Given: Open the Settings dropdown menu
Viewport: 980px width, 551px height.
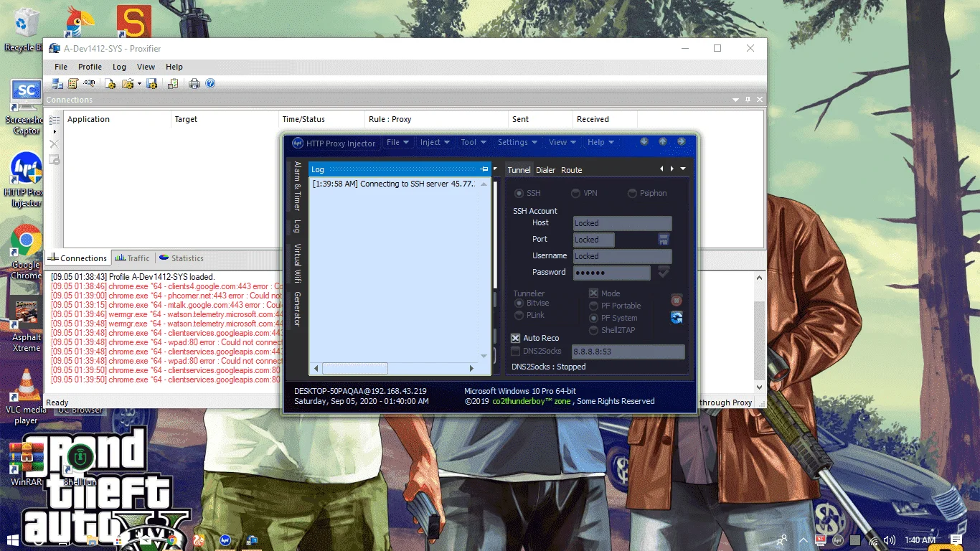Looking at the screenshot, I should 517,142.
